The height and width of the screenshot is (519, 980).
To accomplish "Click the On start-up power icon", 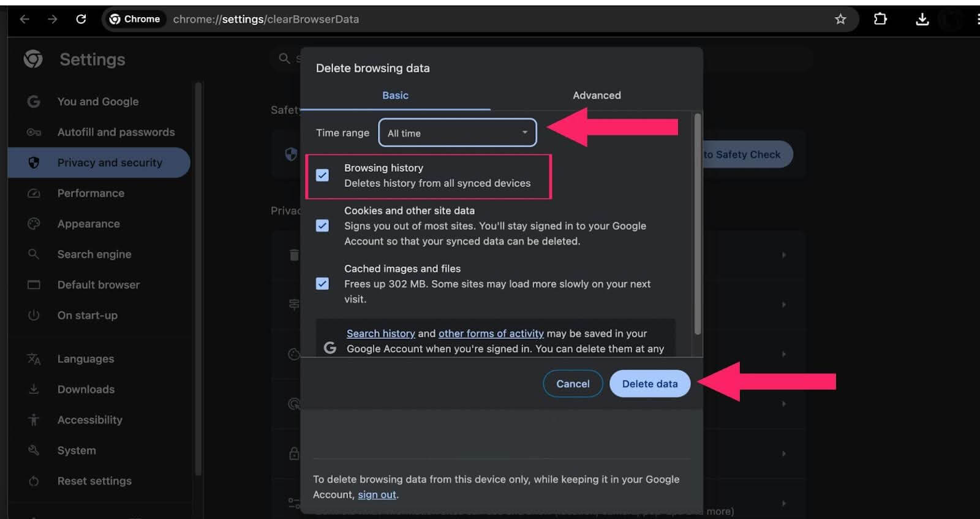I will [x=34, y=315].
